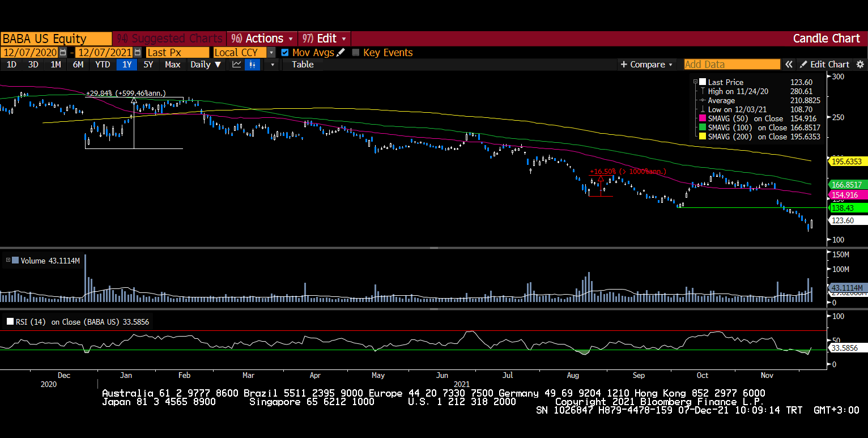The height and width of the screenshot is (438, 868).
Task: Select the Max range tab
Action: pyautogui.click(x=173, y=65)
